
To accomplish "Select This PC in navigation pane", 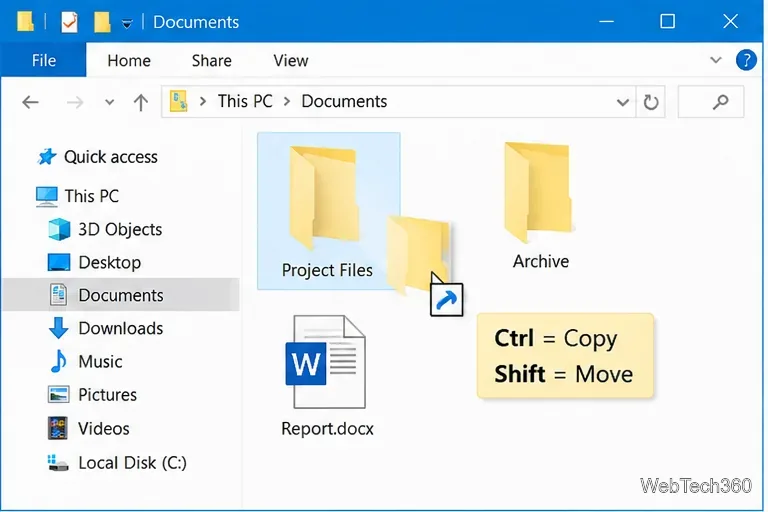I will [x=92, y=196].
